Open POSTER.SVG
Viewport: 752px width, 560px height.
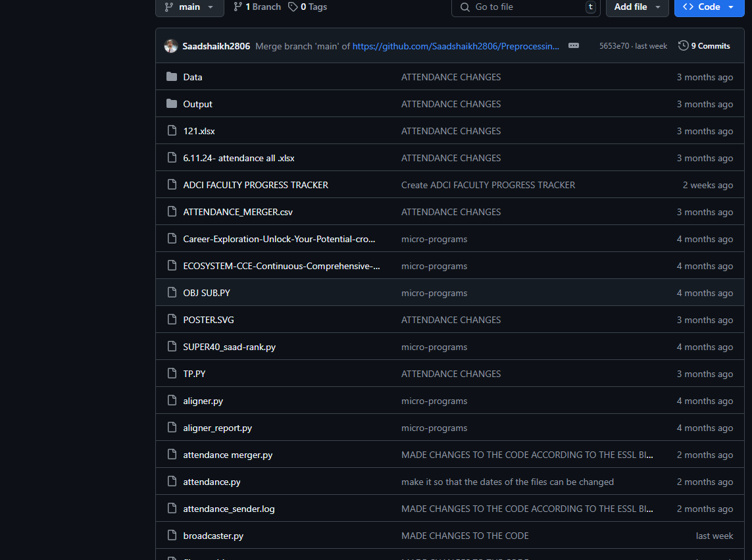point(209,320)
